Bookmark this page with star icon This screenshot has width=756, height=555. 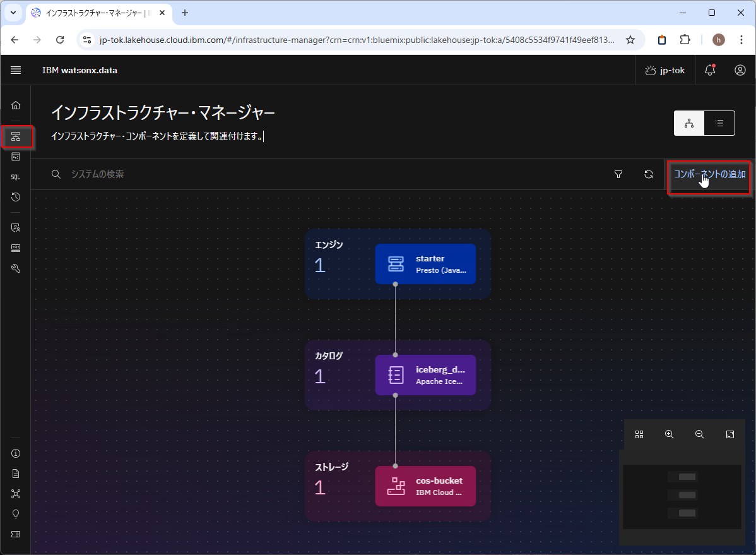pos(630,40)
